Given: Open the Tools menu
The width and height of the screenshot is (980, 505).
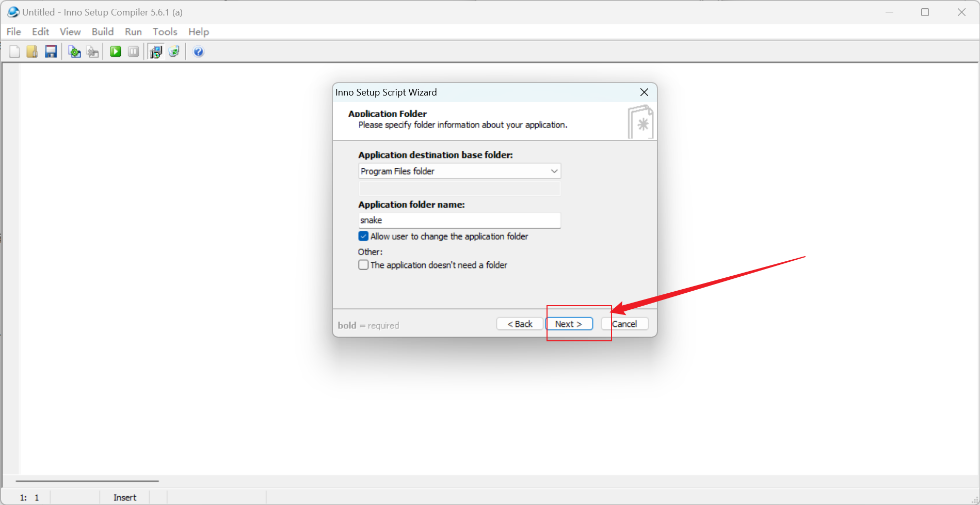Looking at the screenshot, I should pos(165,32).
